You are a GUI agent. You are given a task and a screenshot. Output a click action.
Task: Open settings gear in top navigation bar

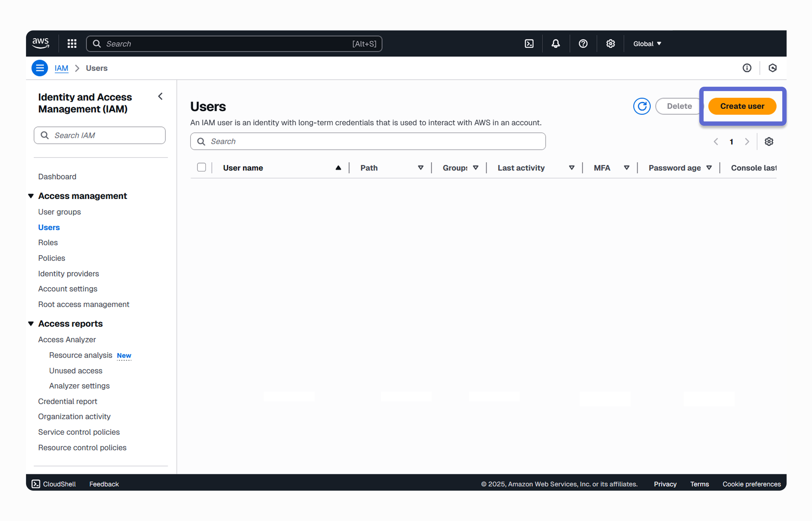[610, 44]
